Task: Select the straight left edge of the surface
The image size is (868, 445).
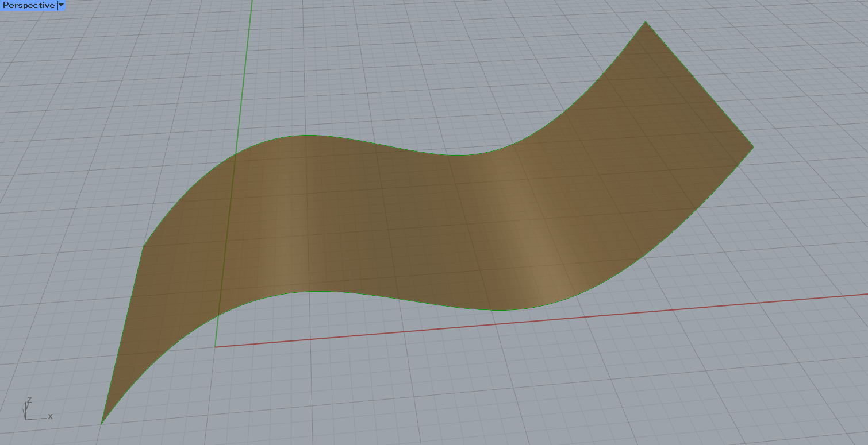Action: click(122, 334)
